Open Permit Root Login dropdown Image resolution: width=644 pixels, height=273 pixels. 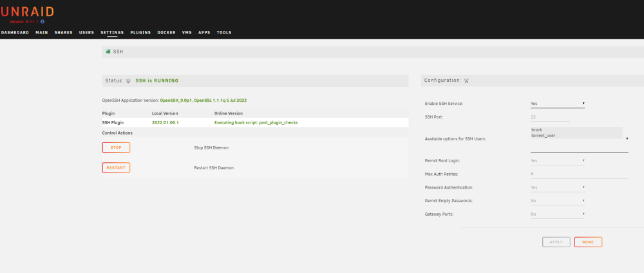(x=557, y=160)
